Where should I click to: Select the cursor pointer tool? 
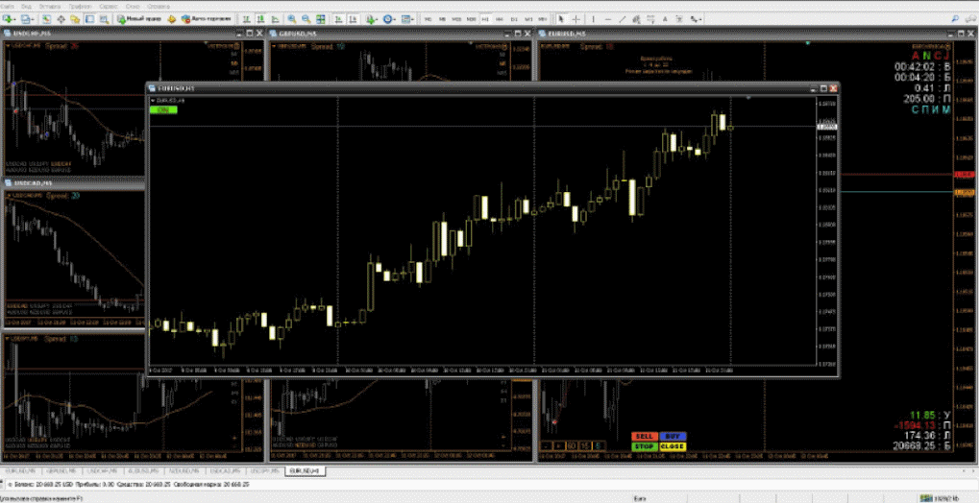(561, 19)
